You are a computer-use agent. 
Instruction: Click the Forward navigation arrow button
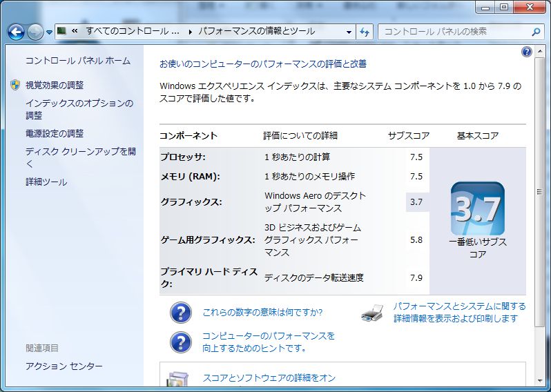(x=35, y=32)
